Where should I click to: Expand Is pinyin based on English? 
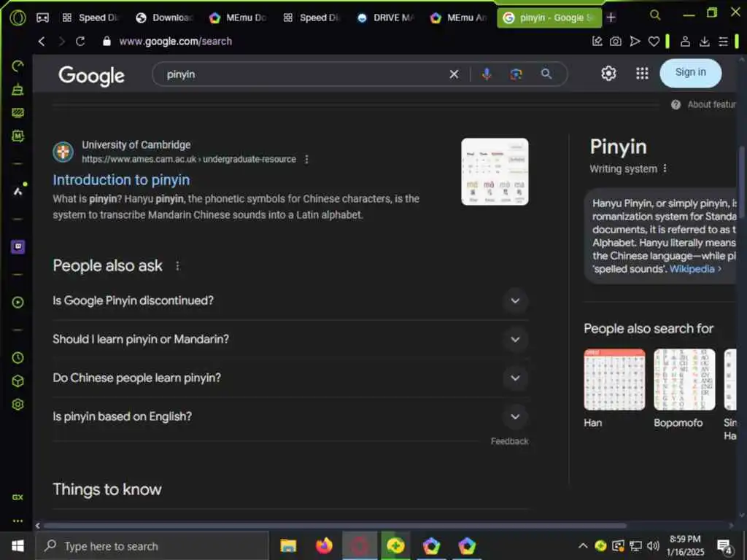coord(290,416)
